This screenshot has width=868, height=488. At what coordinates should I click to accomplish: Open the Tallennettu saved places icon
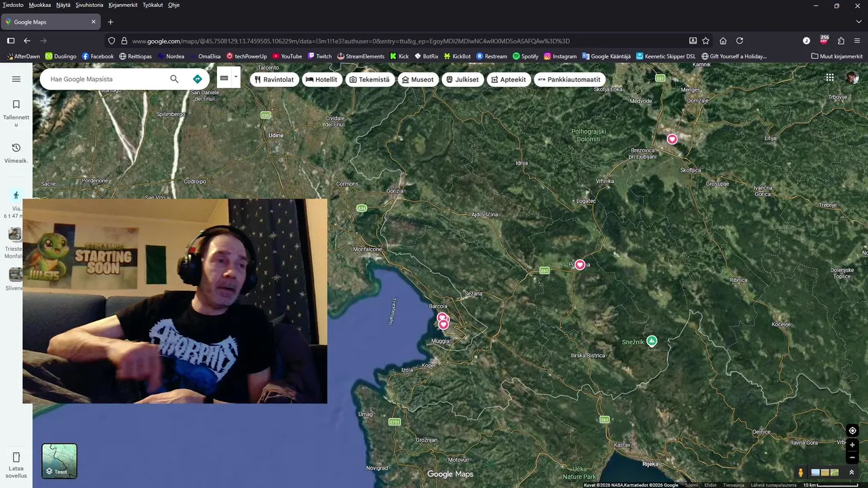click(16, 104)
